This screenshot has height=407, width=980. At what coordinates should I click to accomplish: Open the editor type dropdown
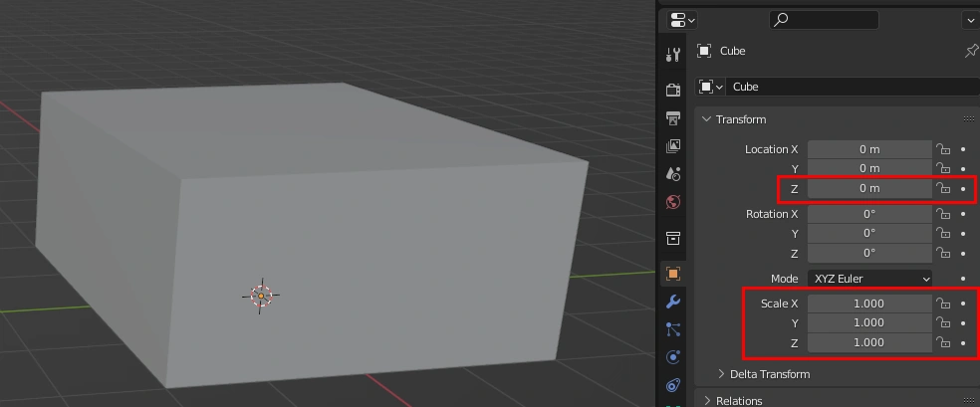682,20
